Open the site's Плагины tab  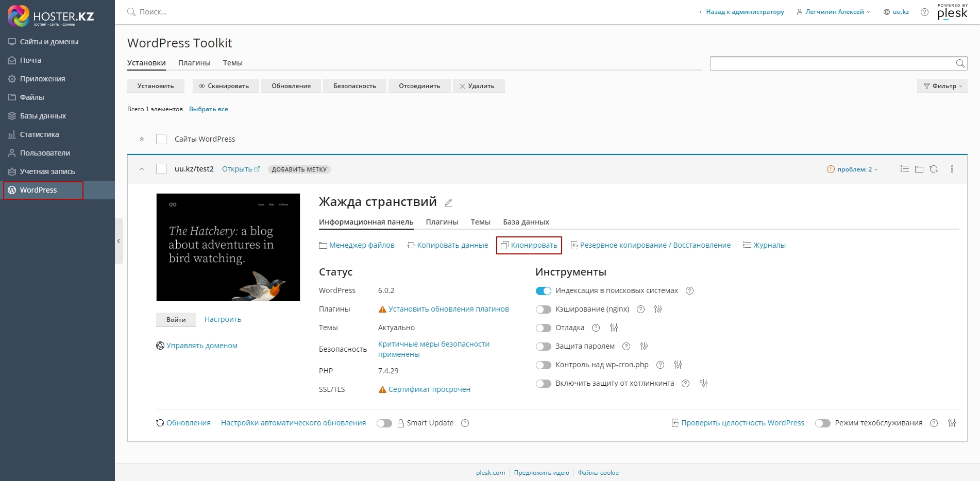[442, 222]
